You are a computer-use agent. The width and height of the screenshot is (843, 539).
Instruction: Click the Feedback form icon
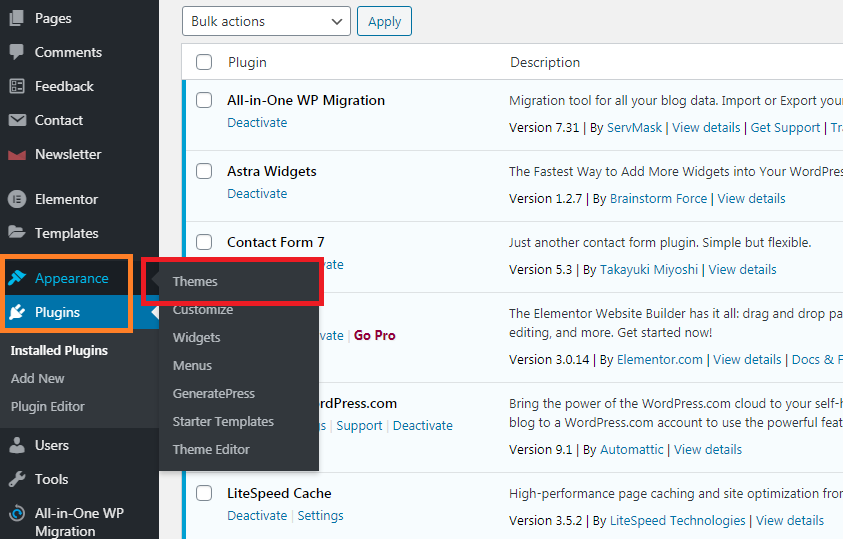(x=17, y=86)
